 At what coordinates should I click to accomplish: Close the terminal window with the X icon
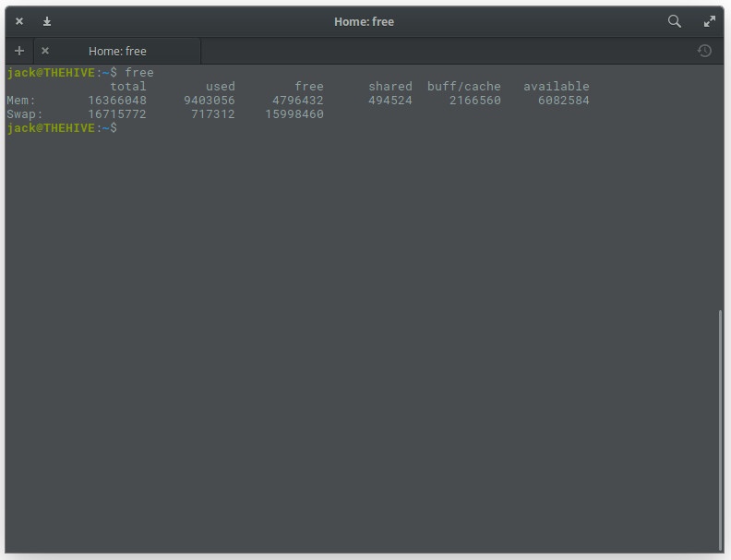(x=19, y=21)
